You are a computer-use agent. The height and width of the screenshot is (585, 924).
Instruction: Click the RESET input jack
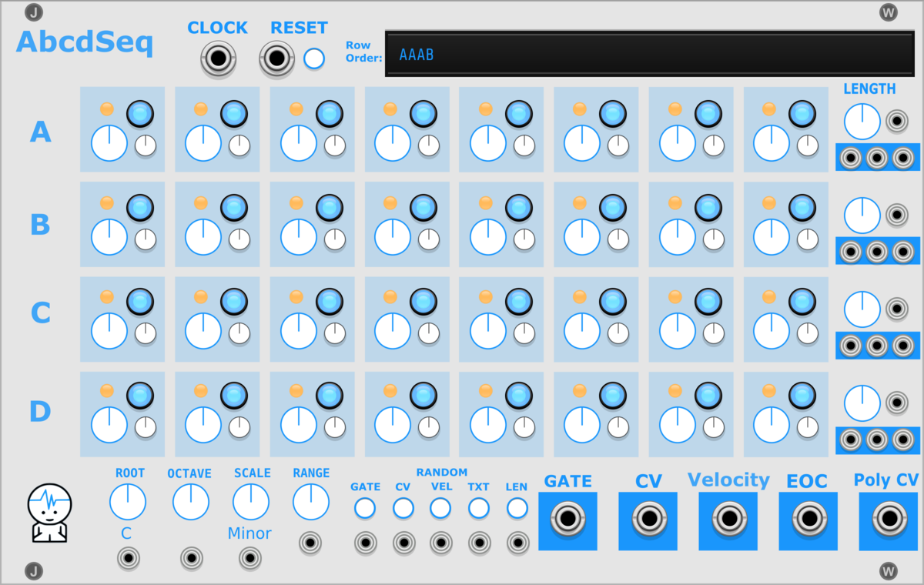point(277,58)
